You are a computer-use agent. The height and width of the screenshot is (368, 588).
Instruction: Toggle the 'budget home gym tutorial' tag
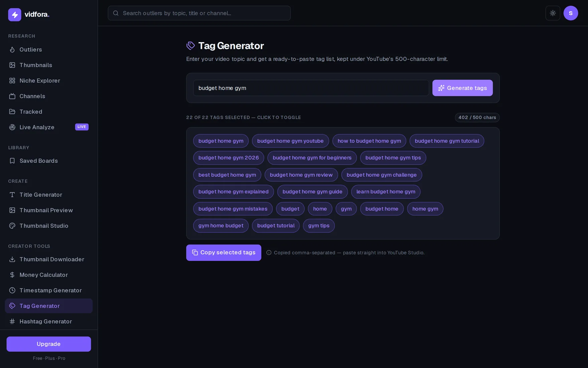click(x=447, y=141)
